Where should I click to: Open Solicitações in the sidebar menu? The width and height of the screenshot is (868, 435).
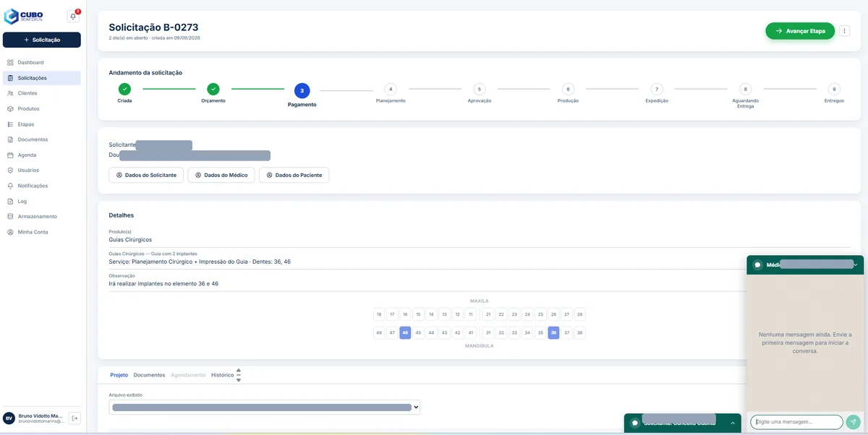click(x=42, y=78)
